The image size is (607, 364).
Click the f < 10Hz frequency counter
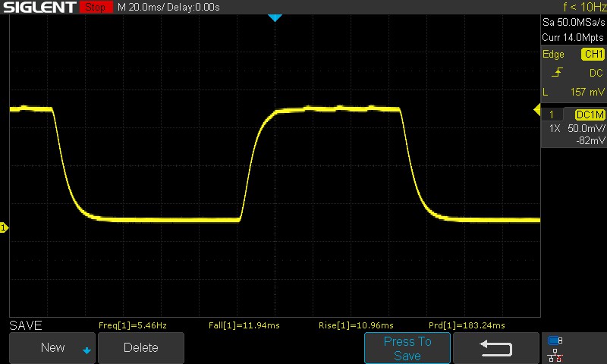point(584,7)
